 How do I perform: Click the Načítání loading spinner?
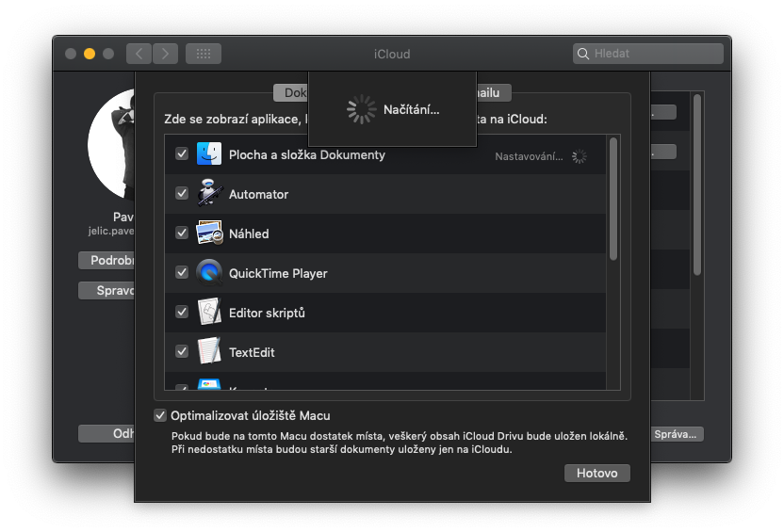(361, 109)
